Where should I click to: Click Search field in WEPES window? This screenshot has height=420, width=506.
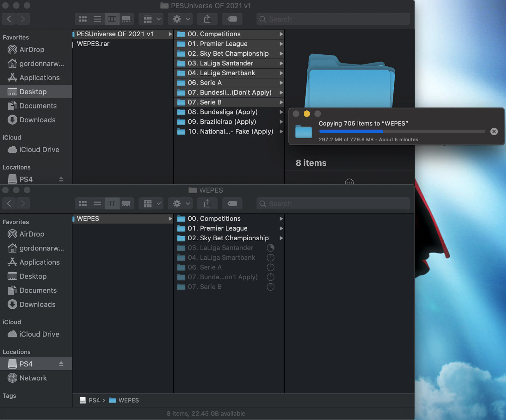(333, 204)
